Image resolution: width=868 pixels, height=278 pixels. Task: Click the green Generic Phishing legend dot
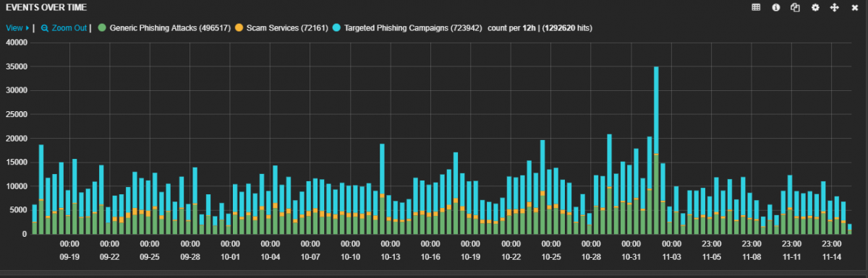coord(102,28)
